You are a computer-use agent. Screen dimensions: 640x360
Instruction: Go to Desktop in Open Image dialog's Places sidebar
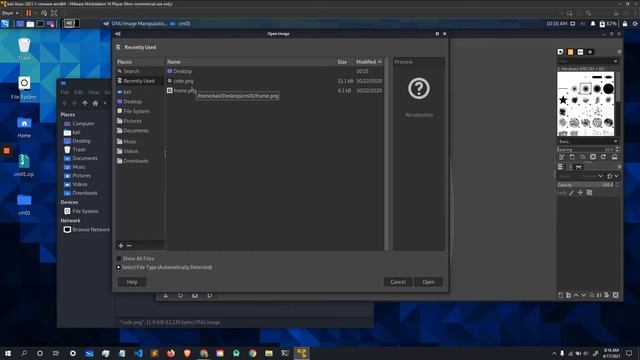[x=140, y=101]
